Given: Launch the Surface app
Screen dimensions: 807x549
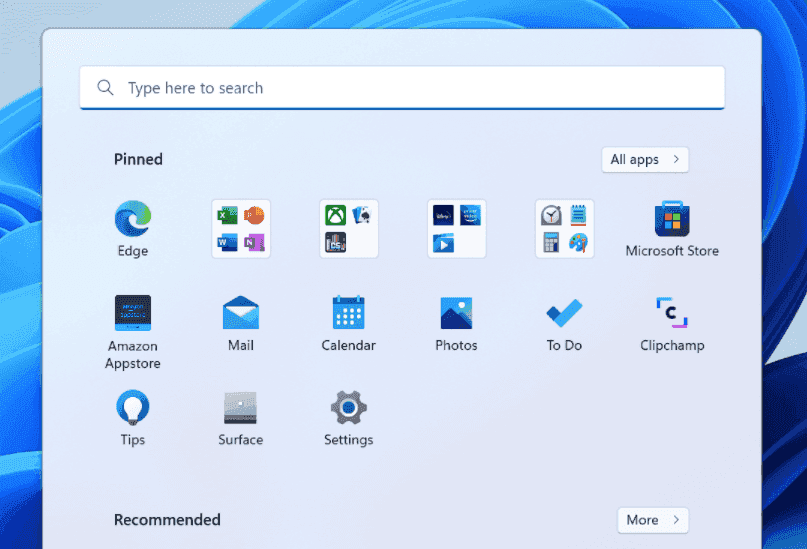Looking at the screenshot, I should point(240,418).
